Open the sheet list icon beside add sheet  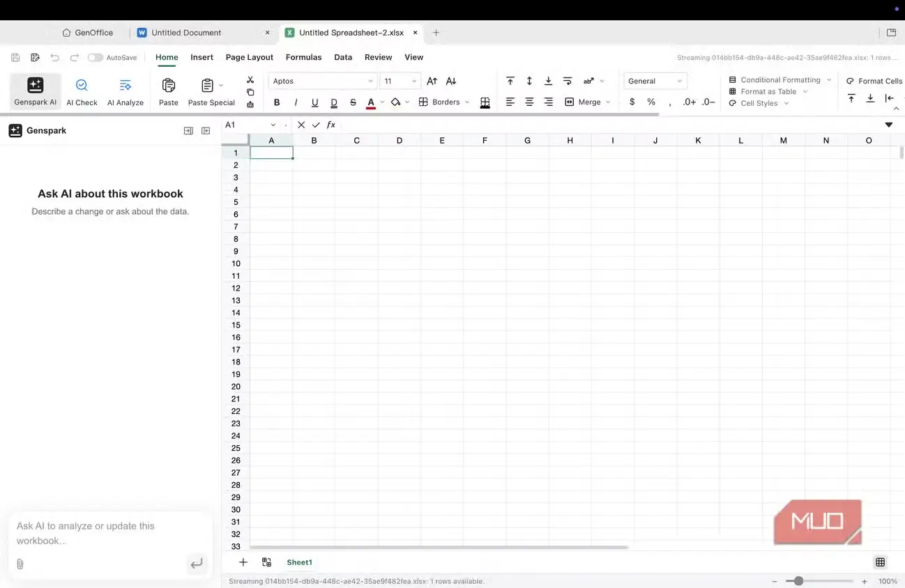(x=266, y=562)
